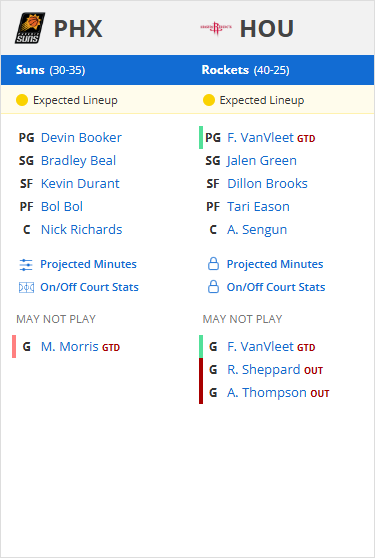The width and height of the screenshot is (375, 558).
Task: Open the Suns Projected Minutes link
Action: click(88, 264)
